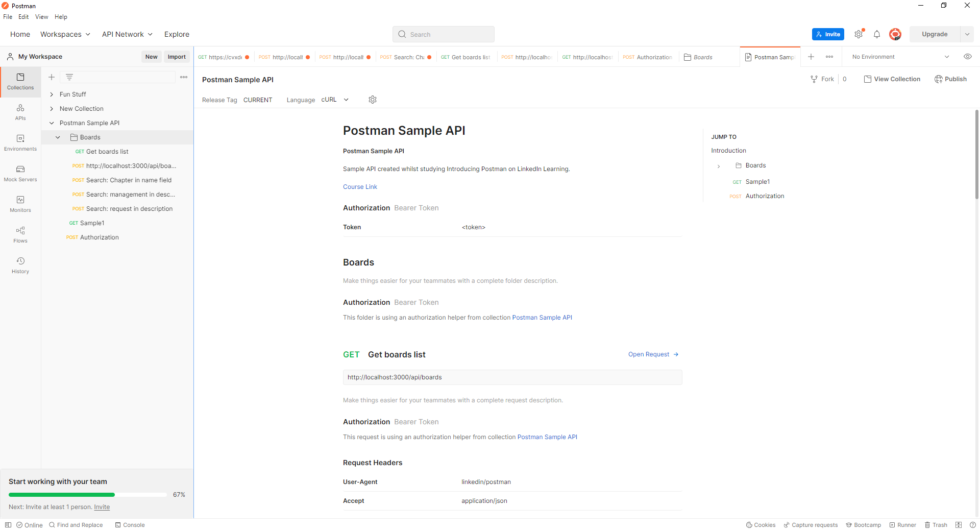
Task: Click View Collection button
Action: coord(892,79)
